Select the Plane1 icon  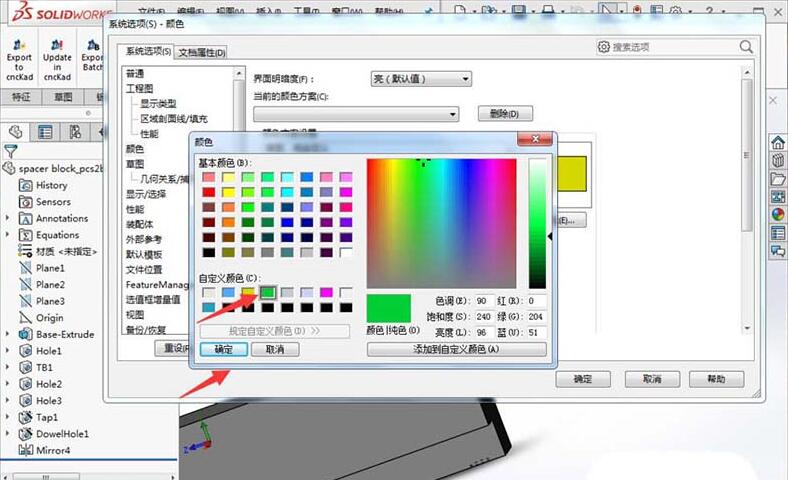coord(25,268)
